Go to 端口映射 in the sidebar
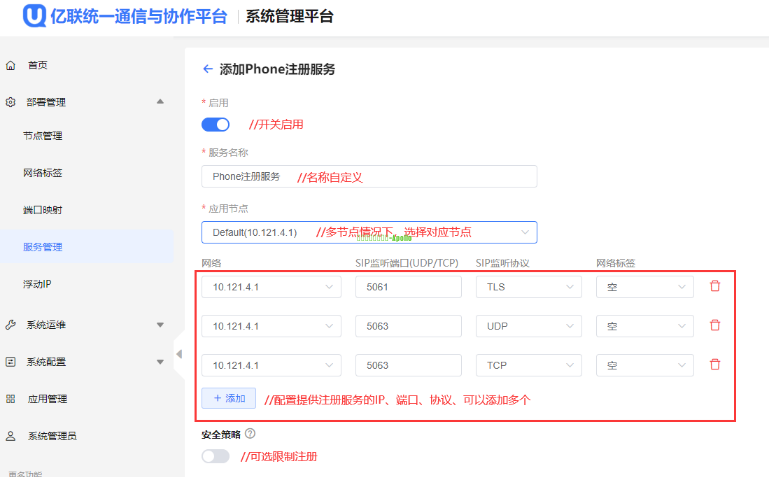769x477 pixels. (43, 210)
